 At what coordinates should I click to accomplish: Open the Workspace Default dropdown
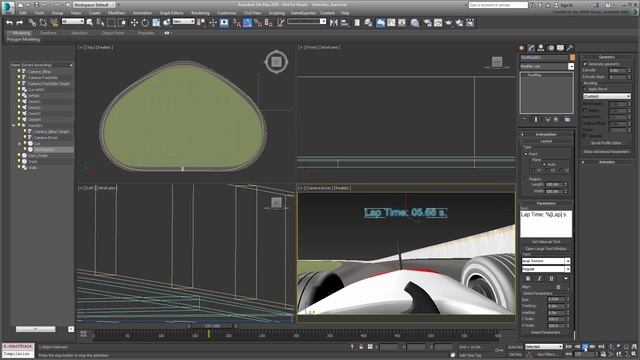[94, 5]
